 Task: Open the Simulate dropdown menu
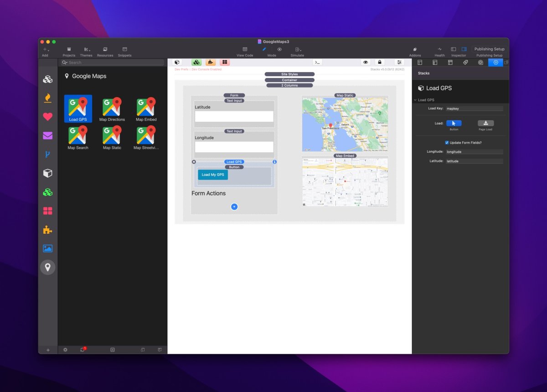[x=298, y=49]
